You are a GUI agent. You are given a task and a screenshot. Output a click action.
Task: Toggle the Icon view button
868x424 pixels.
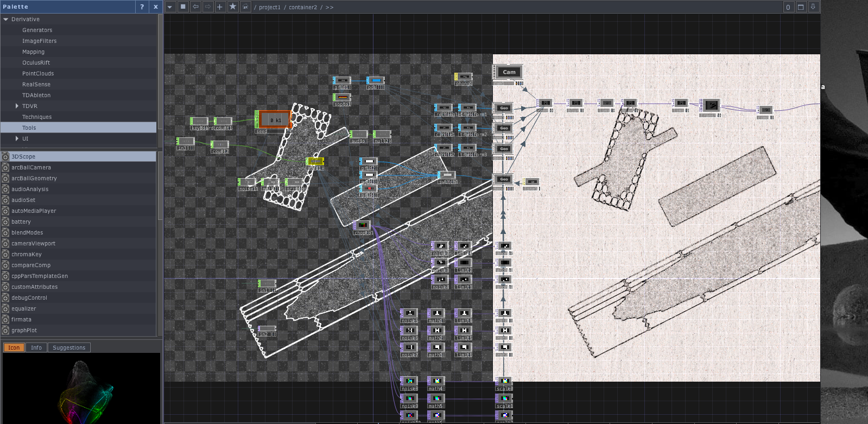pyautogui.click(x=14, y=347)
